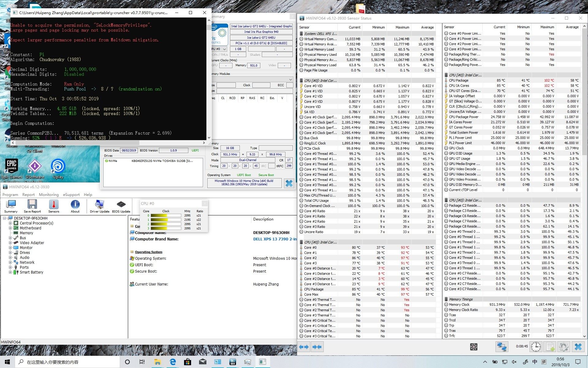Start logging with the sheet-plus icon
The image size is (588, 368).
[550, 347]
